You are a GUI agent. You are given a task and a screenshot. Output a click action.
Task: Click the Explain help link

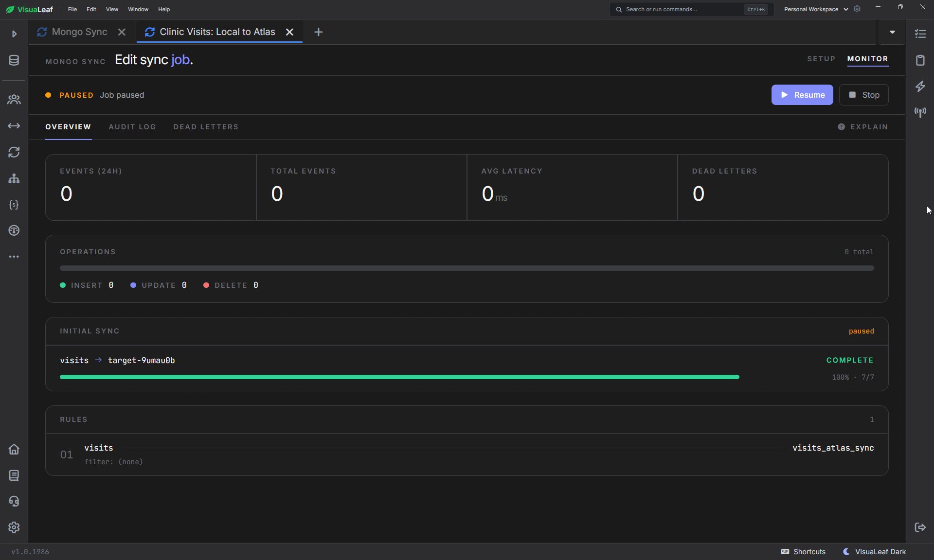pyautogui.click(x=863, y=127)
